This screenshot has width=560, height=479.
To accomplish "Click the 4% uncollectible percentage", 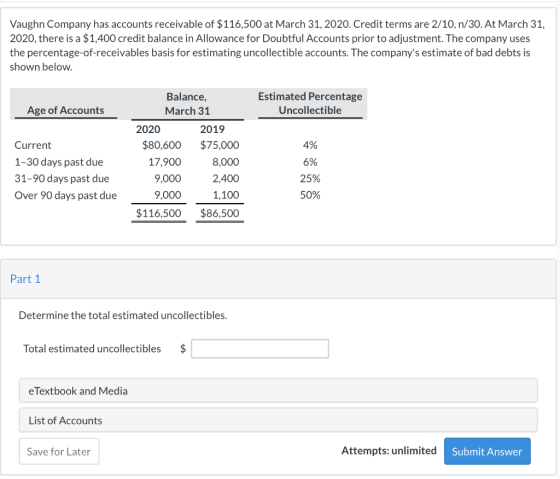I will (x=310, y=145).
